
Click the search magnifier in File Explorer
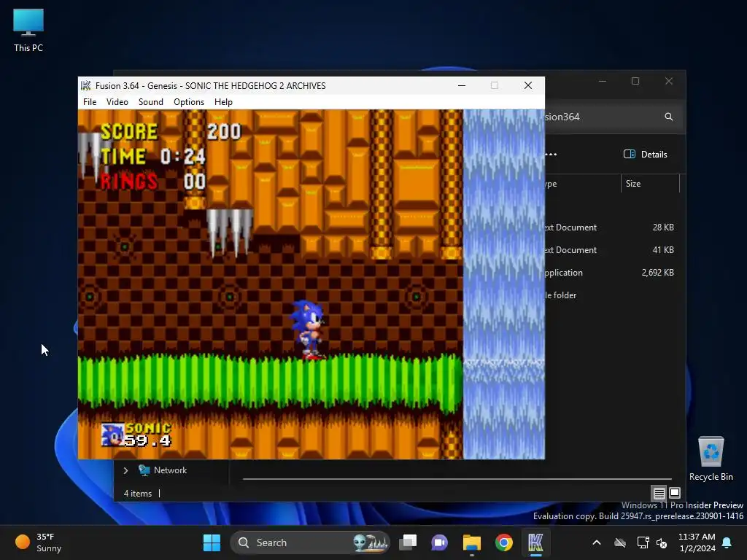669,117
